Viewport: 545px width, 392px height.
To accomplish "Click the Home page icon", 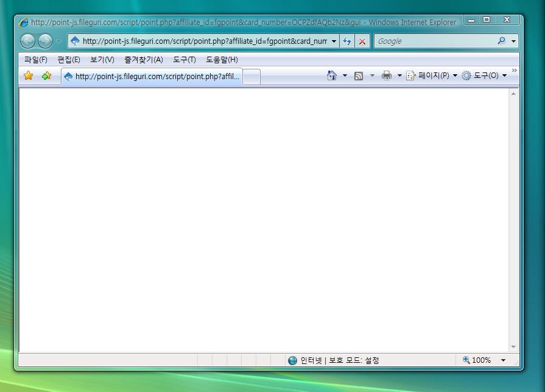I will pyautogui.click(x=332, y=75).
